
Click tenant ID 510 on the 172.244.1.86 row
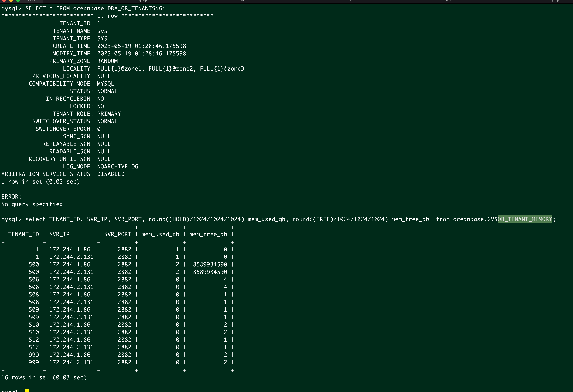click(x=34, y=324)
